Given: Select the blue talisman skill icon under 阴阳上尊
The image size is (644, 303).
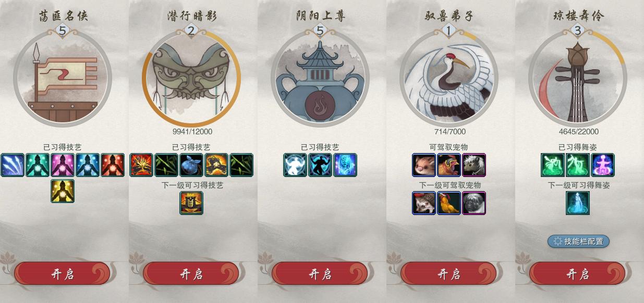Looking at the screenshot, I should (x=345, y=165).
